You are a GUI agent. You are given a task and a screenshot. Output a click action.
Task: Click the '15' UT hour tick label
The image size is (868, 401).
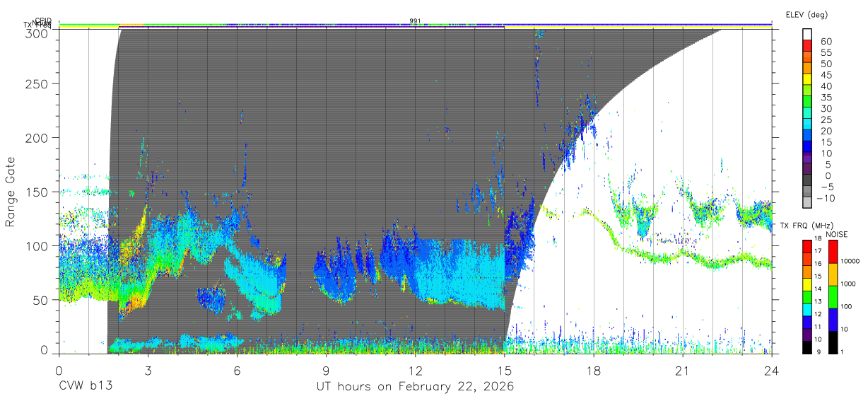(505, 371)
